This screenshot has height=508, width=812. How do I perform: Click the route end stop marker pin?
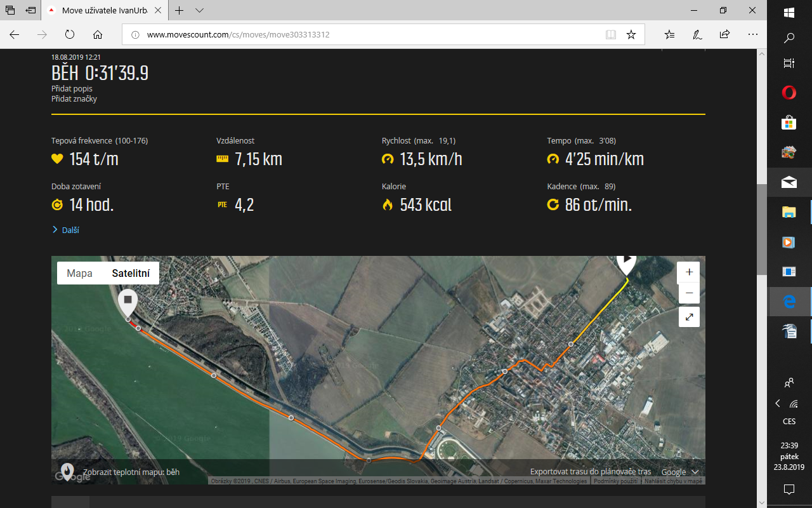pyautogui.click(x=128, y=301)
